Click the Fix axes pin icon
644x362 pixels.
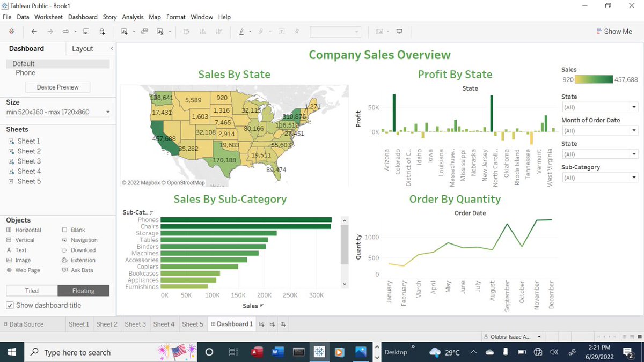(297, 32)
